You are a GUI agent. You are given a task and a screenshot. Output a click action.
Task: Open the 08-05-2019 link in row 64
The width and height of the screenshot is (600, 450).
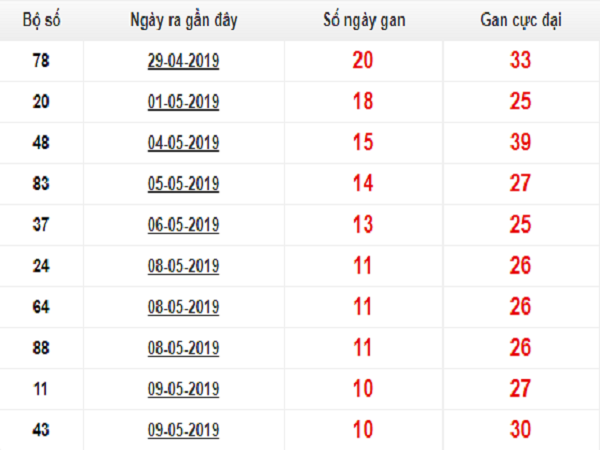(183, 307)
